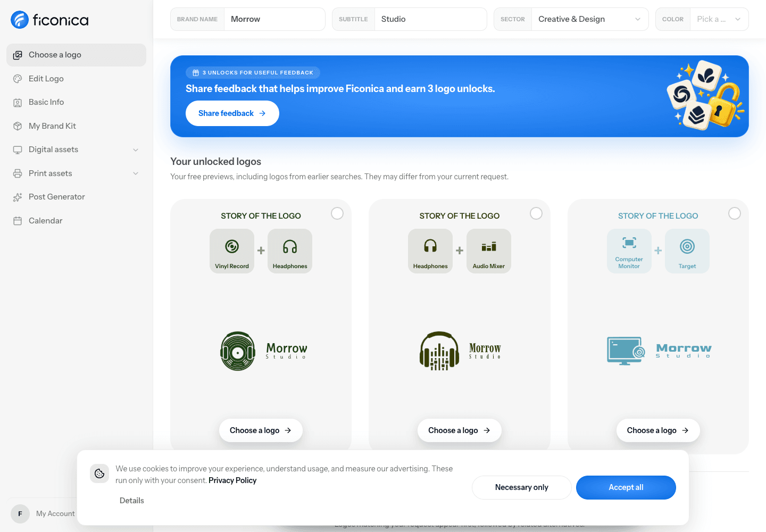Go to My Brand Kit

click(x=76, y=126)
